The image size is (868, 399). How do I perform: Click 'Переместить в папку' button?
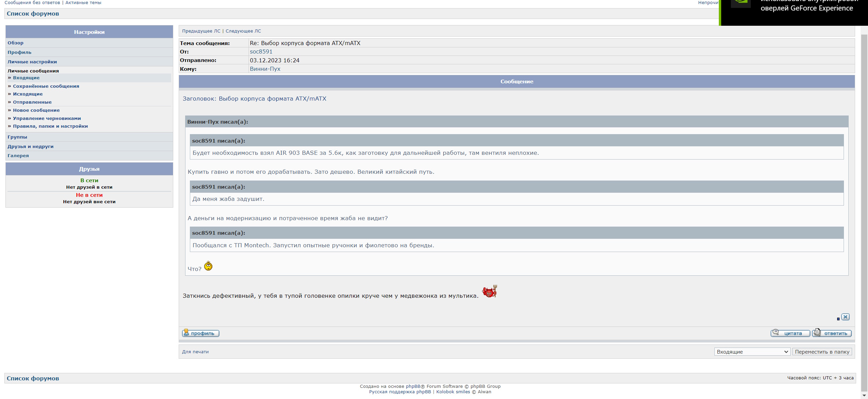pyautogui.click(x=822, y=352)
